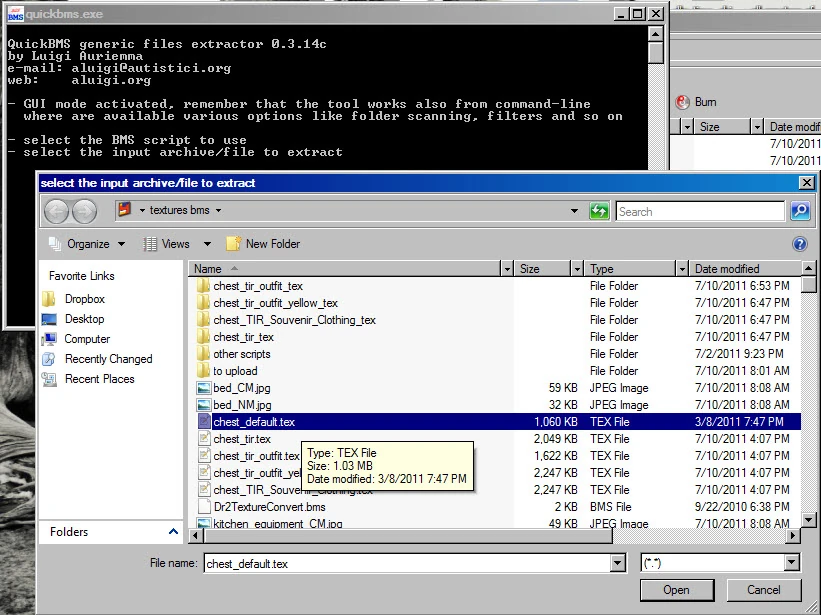The height and width of the screenshot is (615, 821).
Task: Expand the Folders pane chevron
Action: [173, 532]
